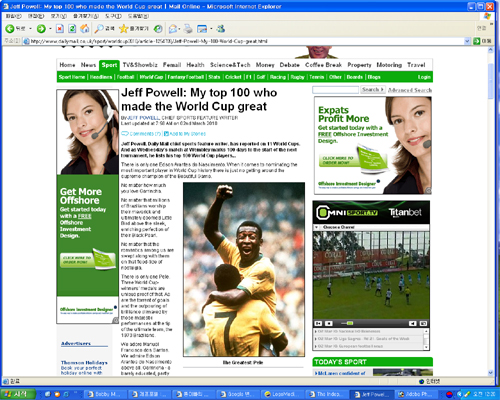Switch video player to fullscreen
The image size is (500, 400).
[x=423, y=323]
